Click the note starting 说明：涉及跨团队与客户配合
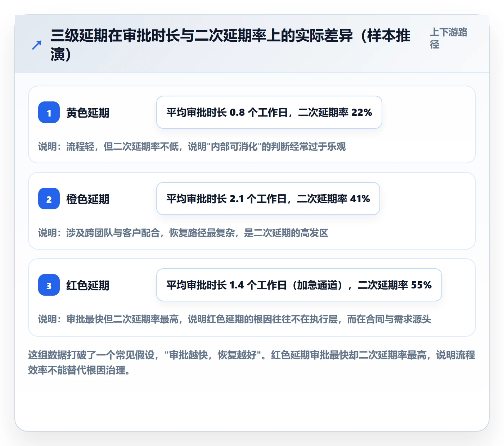The image size is (504, 446). pyautogui.click(x=183, y=233)
